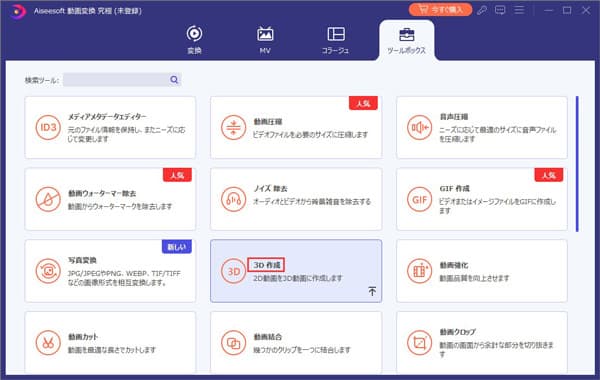Screen dimensions: 600x380
Task: Click the 人気 badge on GIF maker card
Action: pyautogui.click(x=549, y=175)
